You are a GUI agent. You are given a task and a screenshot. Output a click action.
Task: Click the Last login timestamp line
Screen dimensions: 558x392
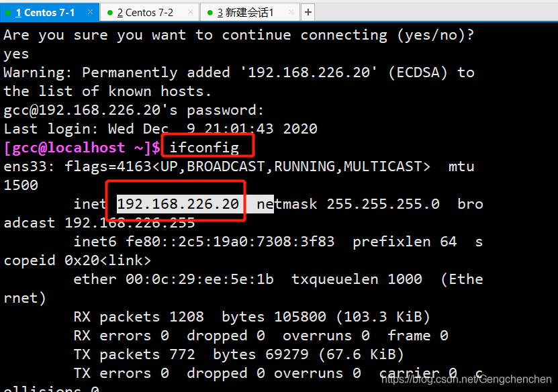(160, 129)
